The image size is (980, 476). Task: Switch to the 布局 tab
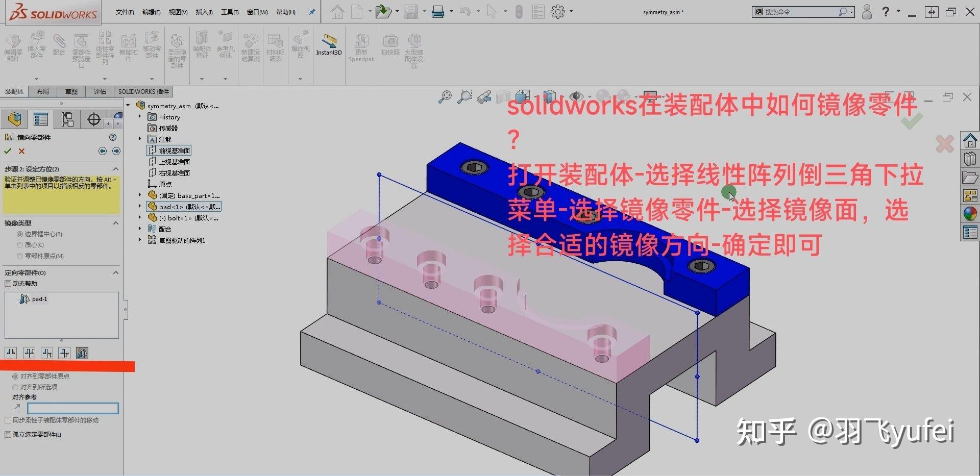click(x=43, y=92)
